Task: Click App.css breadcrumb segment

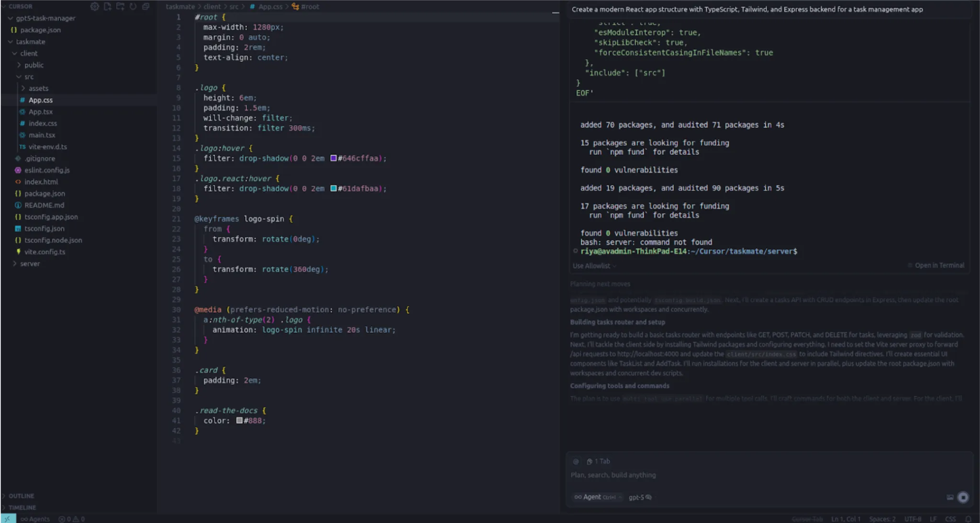Action: [270, 7]
